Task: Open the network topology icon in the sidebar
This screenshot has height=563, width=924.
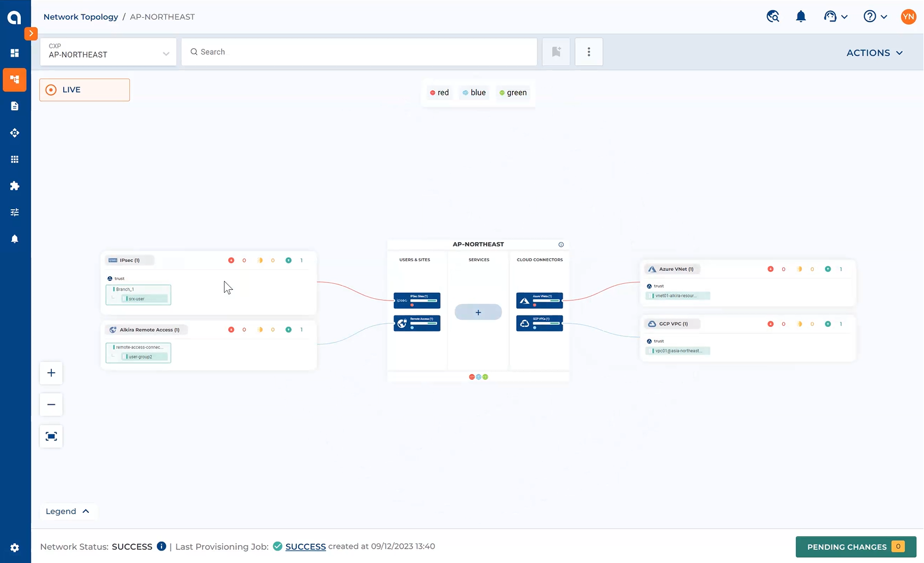Action: 15,80
